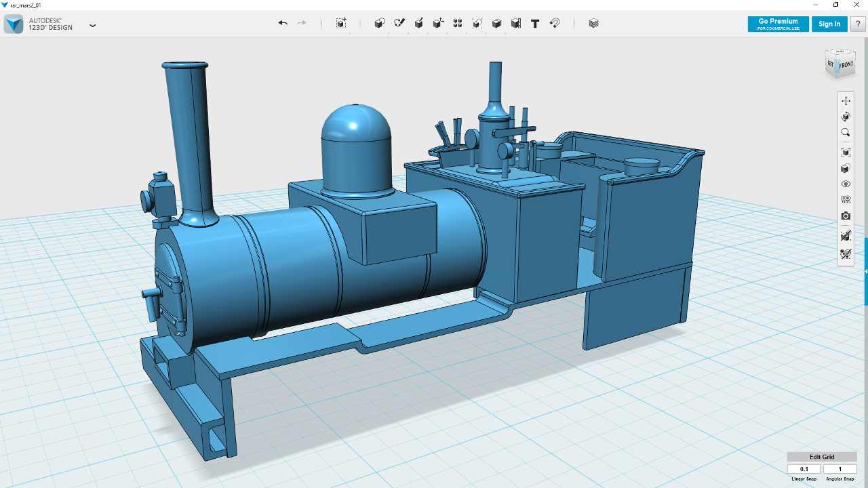Maximize the application window
The width and height of the screenshot is (868, 488).
[x=835, y=5]
